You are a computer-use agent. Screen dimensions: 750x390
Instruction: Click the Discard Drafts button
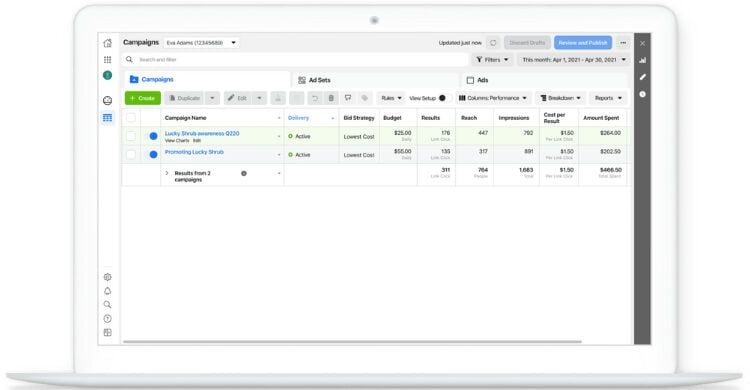tap(527, 43)
